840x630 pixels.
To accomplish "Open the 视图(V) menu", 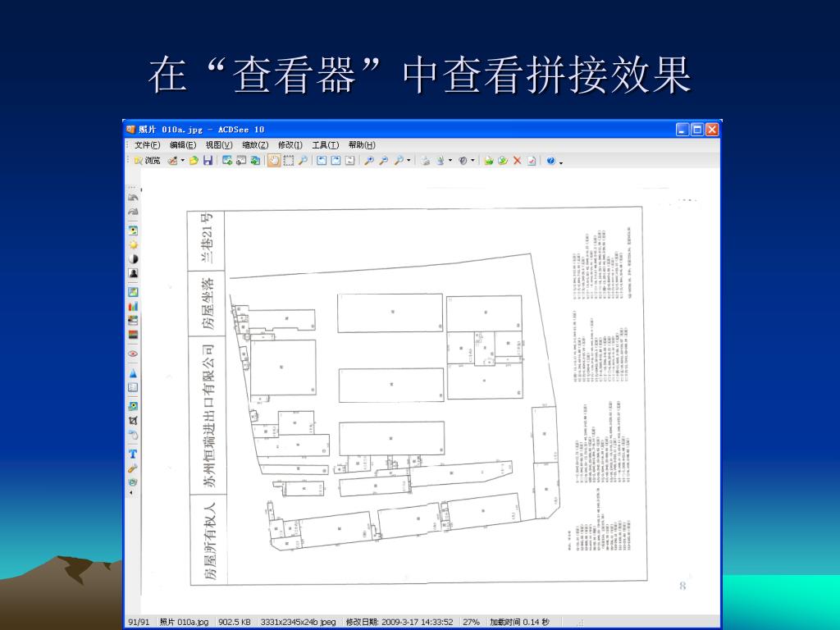I will [x=218, y=145].
